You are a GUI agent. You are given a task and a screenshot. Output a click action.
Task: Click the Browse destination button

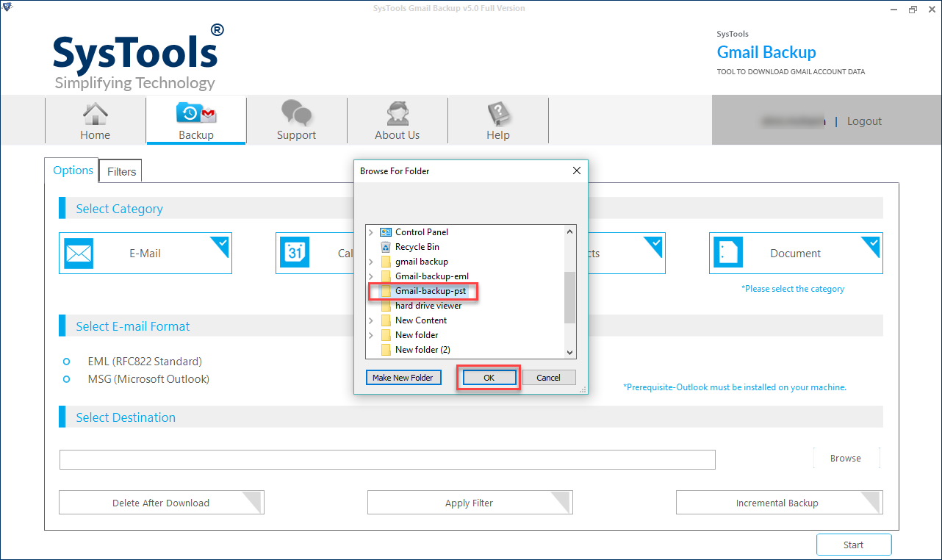846,458
